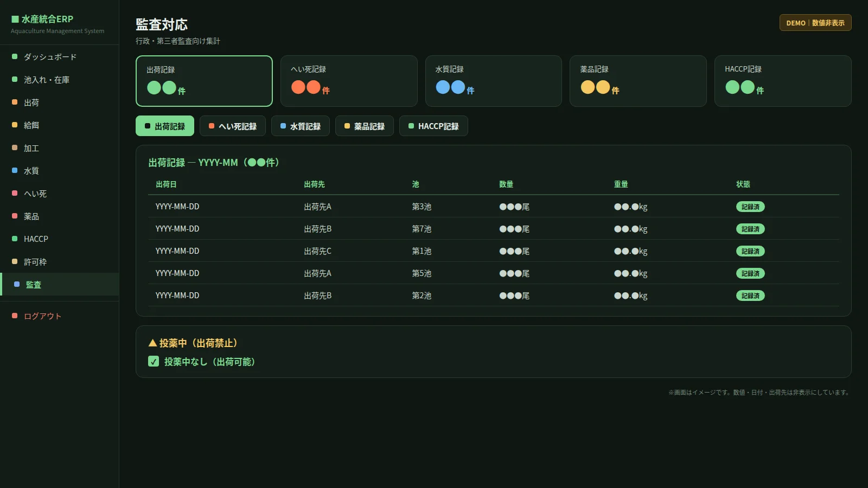Open HACCP in the sidebar

click(x=59, y=239)
